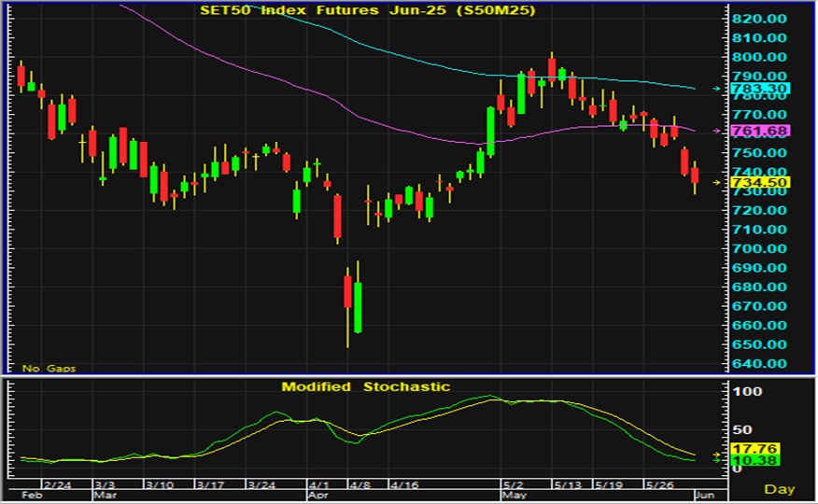Viewport: 818px width, 504px height.
Task: Select the magenta 761.68 average label
Action: coord(761,131)
